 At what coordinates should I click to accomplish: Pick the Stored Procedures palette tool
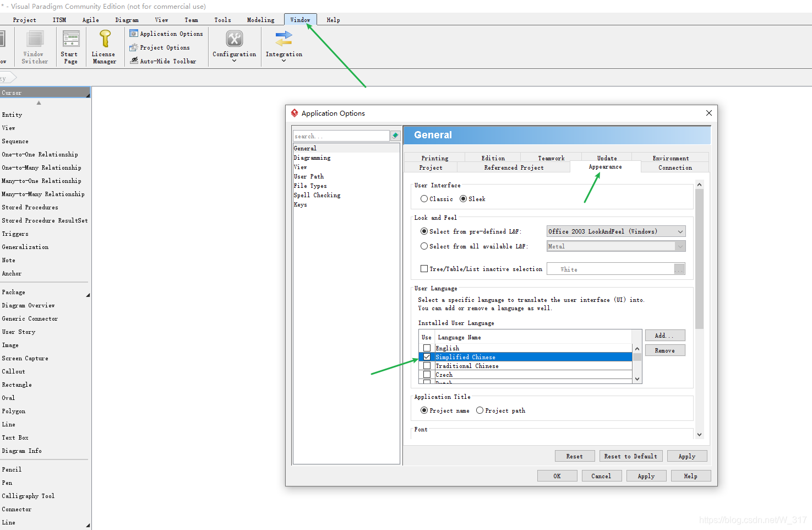[x=30, y=207]
